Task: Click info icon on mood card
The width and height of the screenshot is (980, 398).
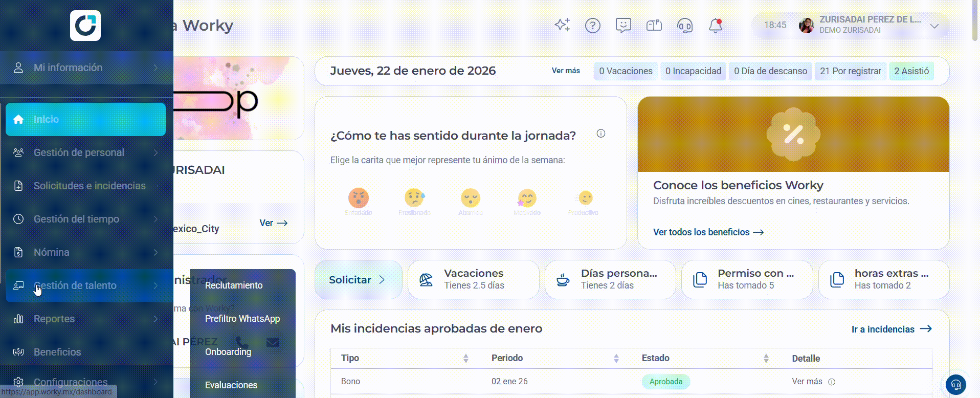Action: (601, 134)
